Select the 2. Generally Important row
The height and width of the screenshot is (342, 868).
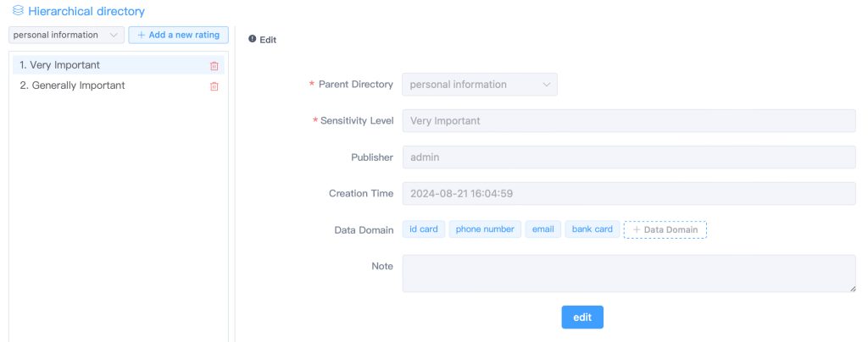119,85
